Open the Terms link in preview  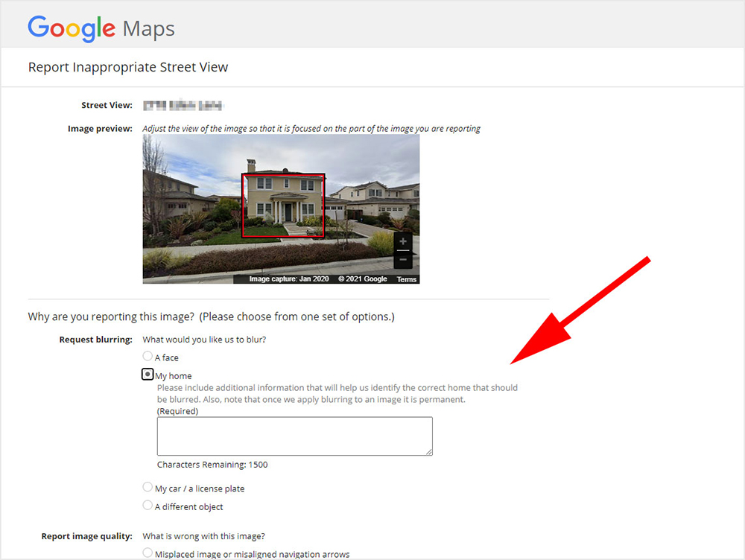407,279
